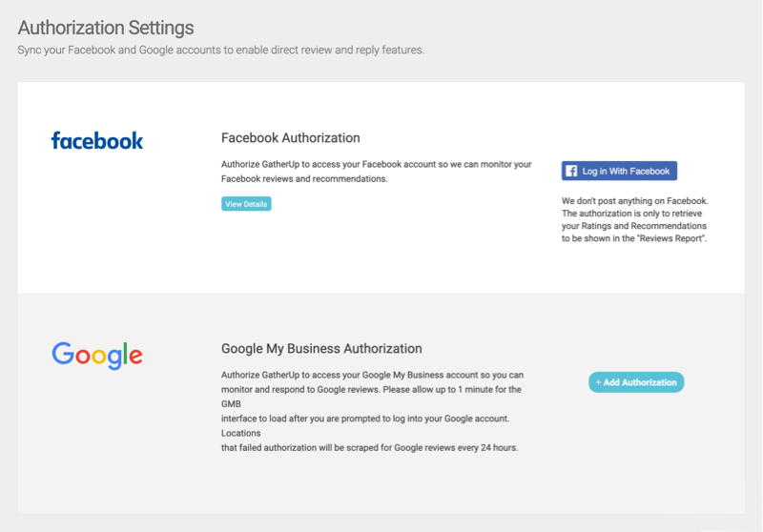Log in With Facebook button

point(619,172)
